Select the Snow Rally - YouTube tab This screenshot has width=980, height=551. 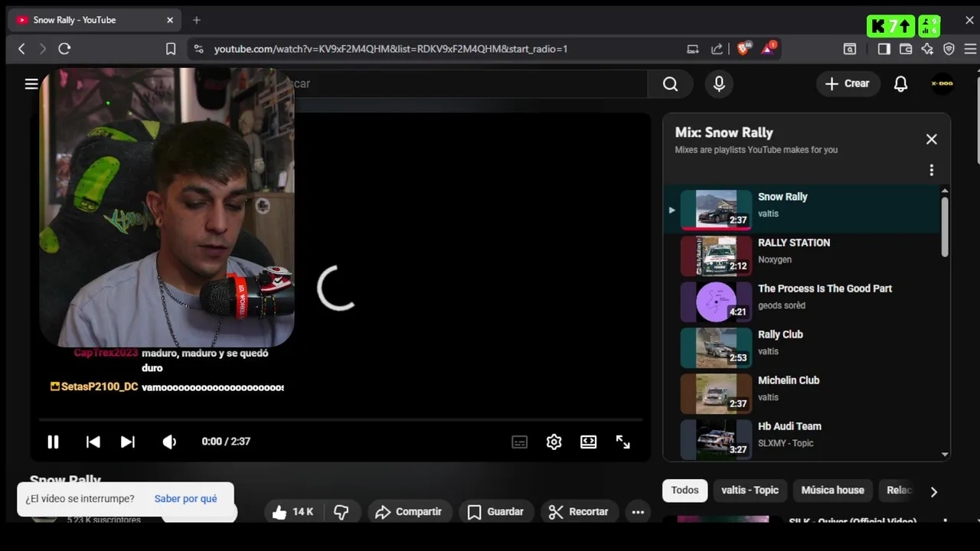click(95, 20)
